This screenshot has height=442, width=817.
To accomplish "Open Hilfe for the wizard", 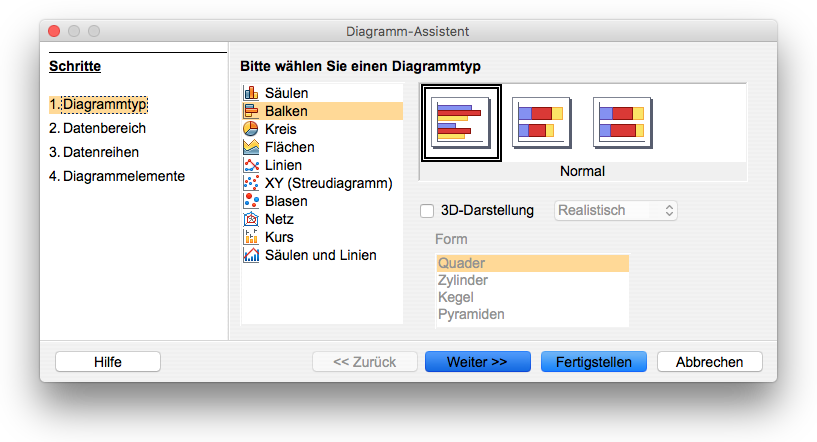I will pos(108,362).
